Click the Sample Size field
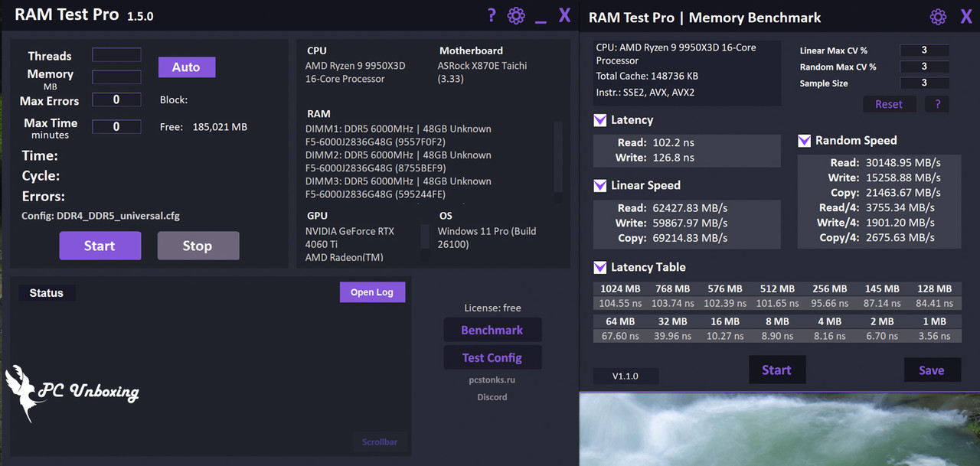This screenshot has height=466, width=980. (924, 83)
